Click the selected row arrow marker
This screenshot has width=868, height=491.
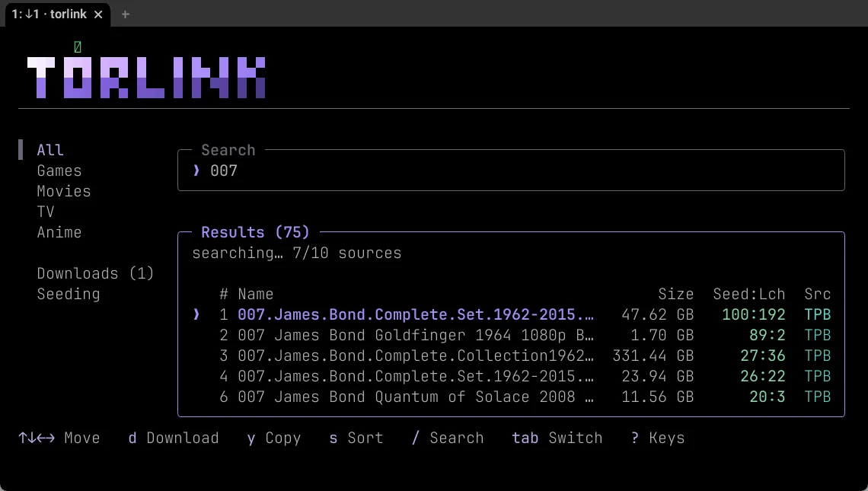(196, 314)
